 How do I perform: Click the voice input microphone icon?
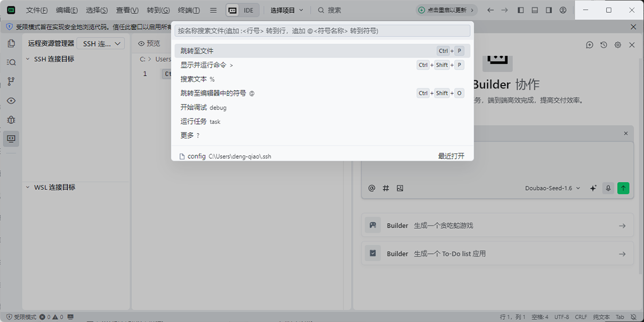(608, 188)
